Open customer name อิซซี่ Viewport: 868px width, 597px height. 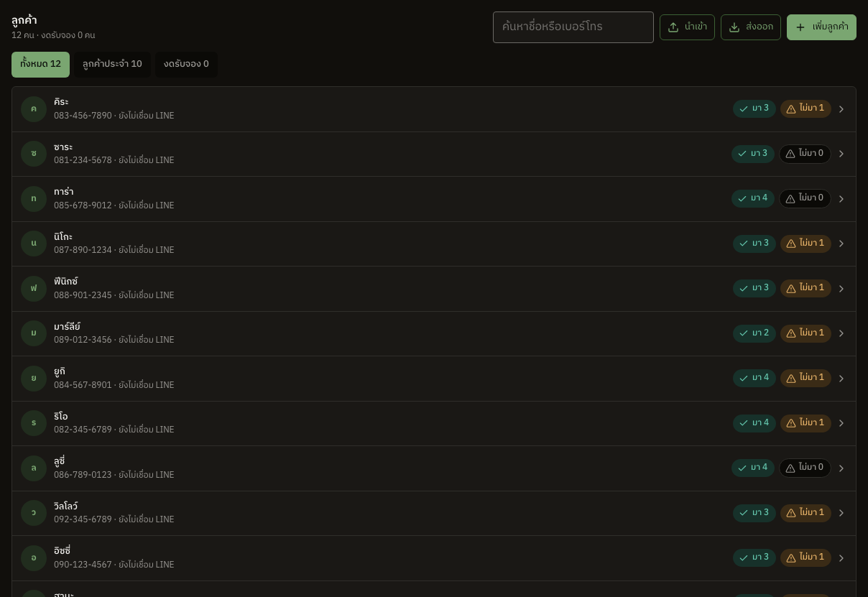[x=63, y=551]
